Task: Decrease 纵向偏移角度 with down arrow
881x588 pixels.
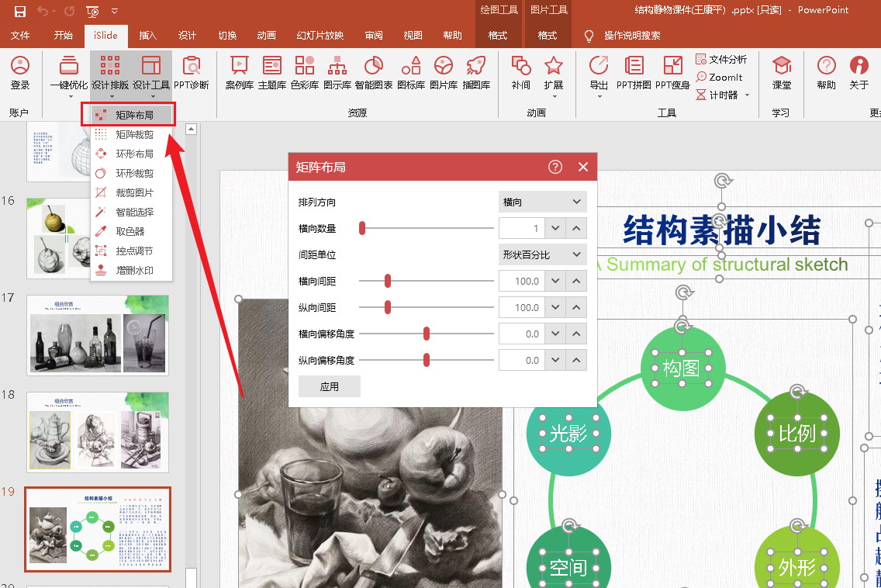Action: (x=555, y=361)
